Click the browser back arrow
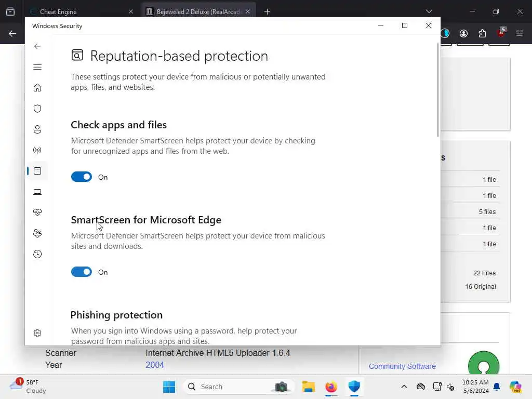The height and width of the screenshot is (399, 532). [12, 33]
